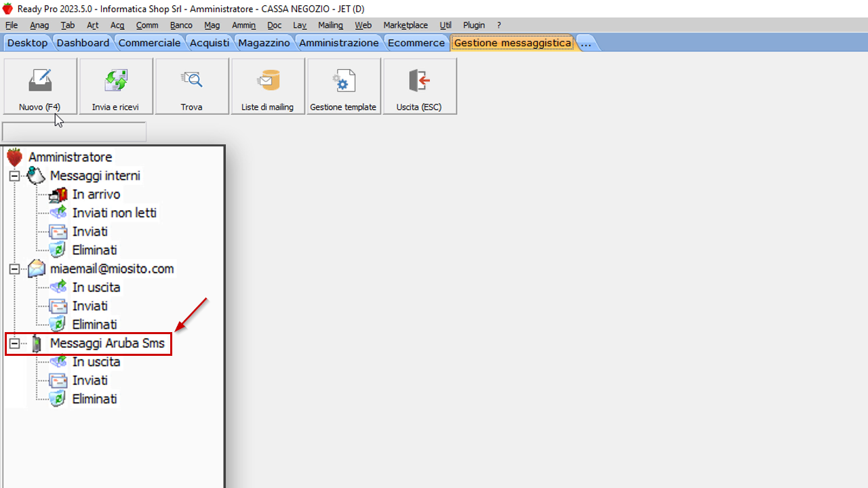Open the Ammin menu
868x488 pixels.
[x=244, y=25]
